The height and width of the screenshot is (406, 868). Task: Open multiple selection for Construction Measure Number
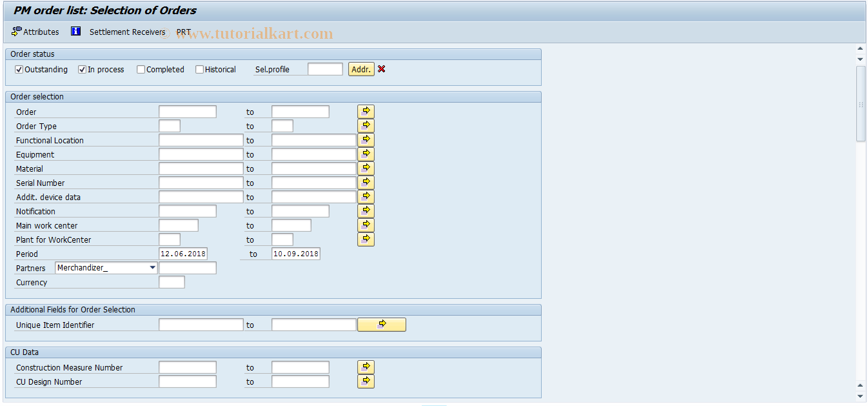pos(366,367)
